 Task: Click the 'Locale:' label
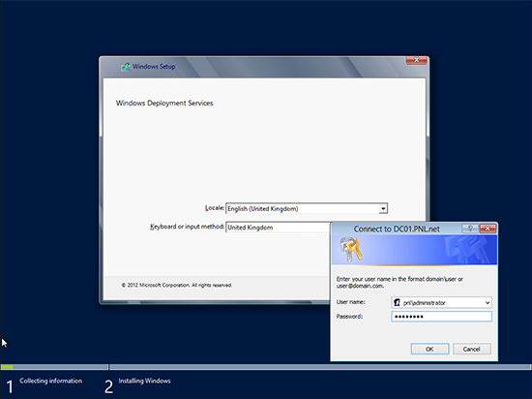point(215,208)
